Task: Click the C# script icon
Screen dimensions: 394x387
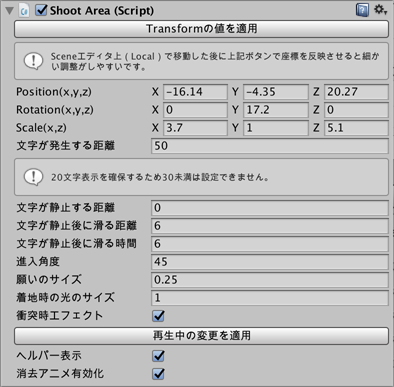Action: pos(24,11)
